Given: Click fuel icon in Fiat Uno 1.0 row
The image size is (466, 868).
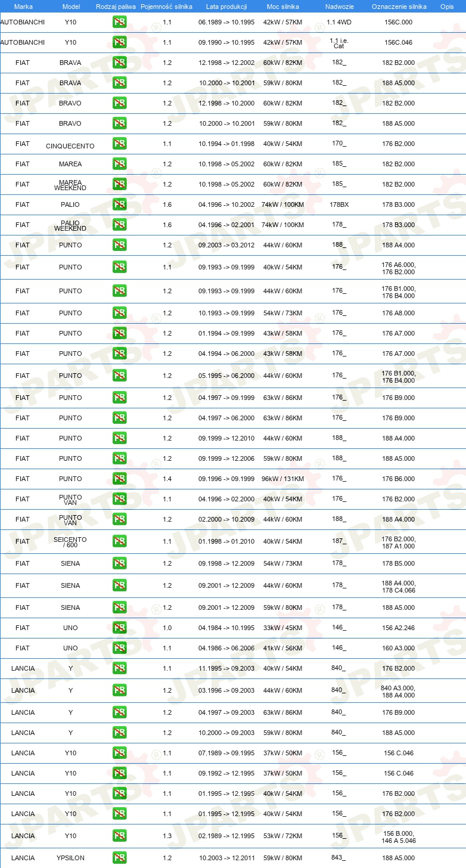Looking at the screenshot, I should tap(119, 628).
